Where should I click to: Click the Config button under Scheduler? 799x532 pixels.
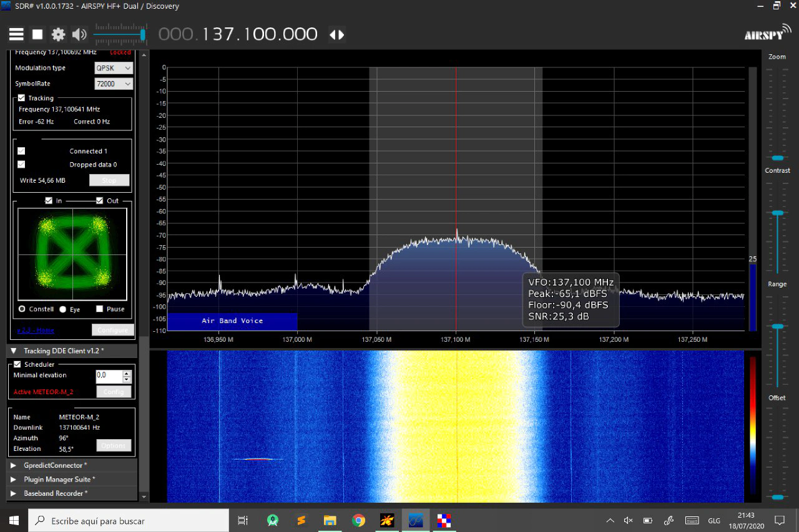[x=114, y=392]
